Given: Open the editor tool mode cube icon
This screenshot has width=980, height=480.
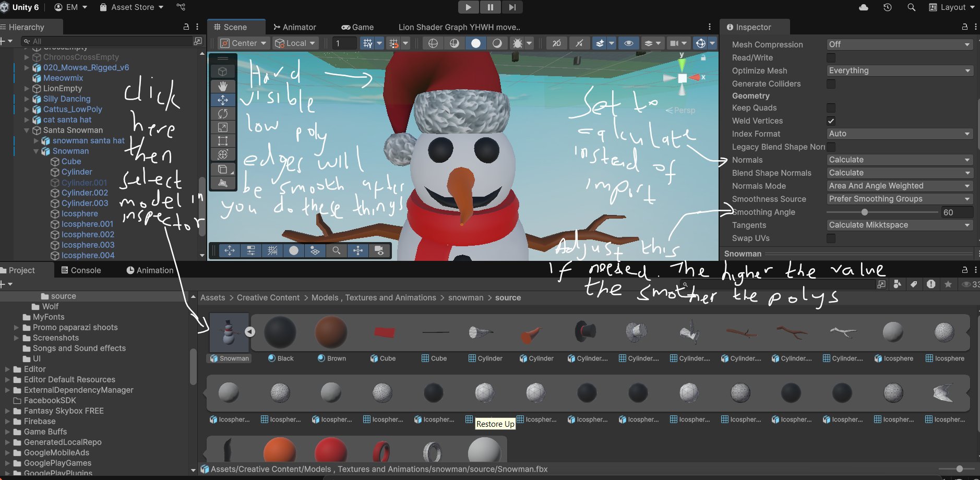Looking at the screenshot, I should [223, 71].
